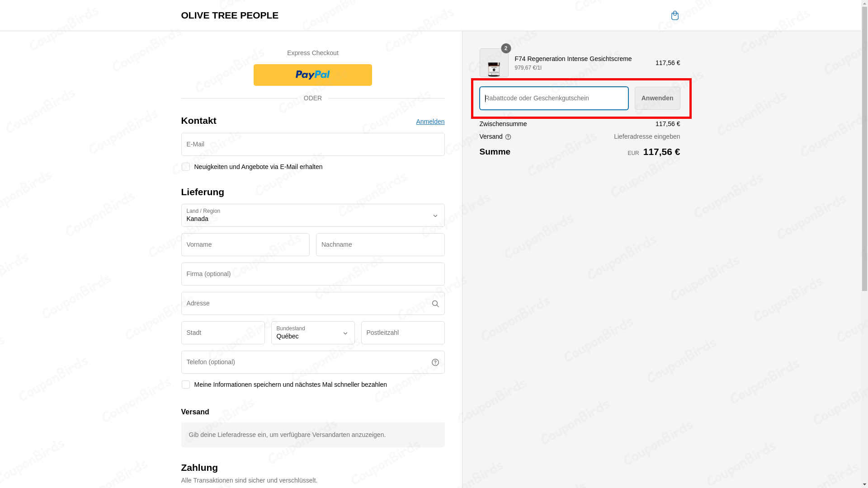Click the Telefon help question mark icon
This screenshot has height=488, width=868.
[435, 362]
